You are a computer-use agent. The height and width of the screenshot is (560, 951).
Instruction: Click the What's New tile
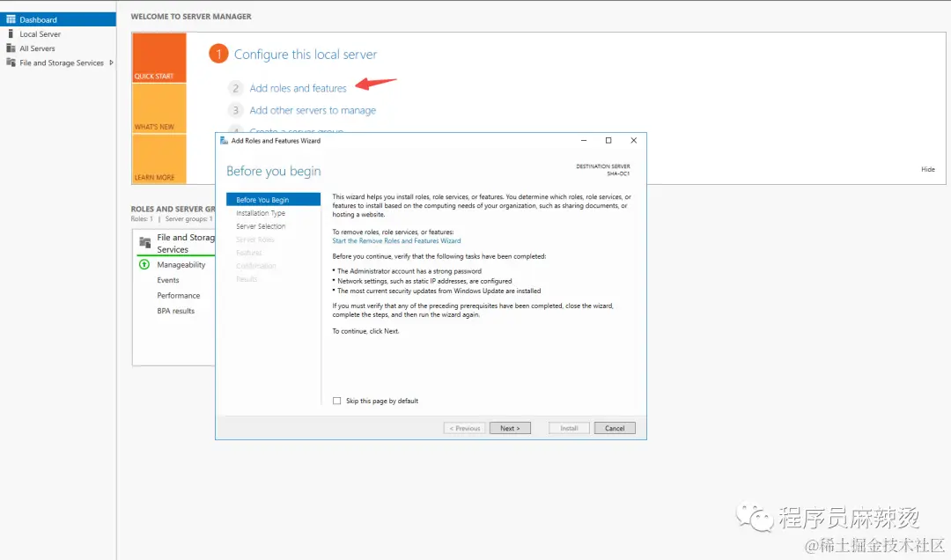pos(159,108)
